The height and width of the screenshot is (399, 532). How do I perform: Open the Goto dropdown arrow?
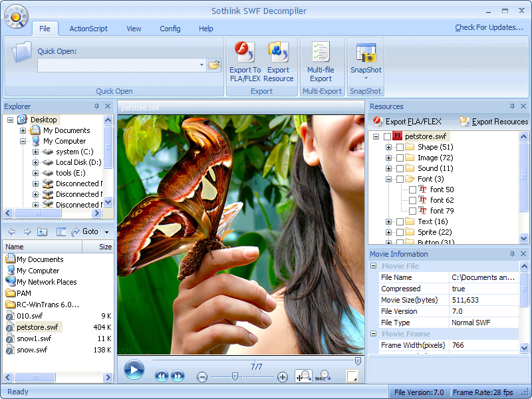(106, 232)
